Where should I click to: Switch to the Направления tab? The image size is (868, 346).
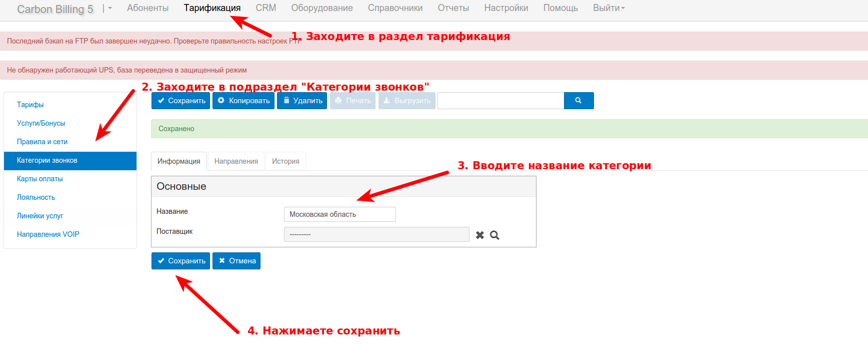[x=236, y=161]
